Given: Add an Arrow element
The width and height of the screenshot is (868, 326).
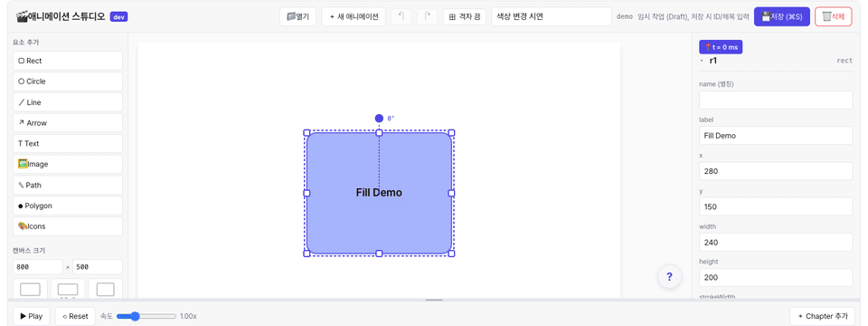Looking at the screenshot, I should (x=68, y=123).
